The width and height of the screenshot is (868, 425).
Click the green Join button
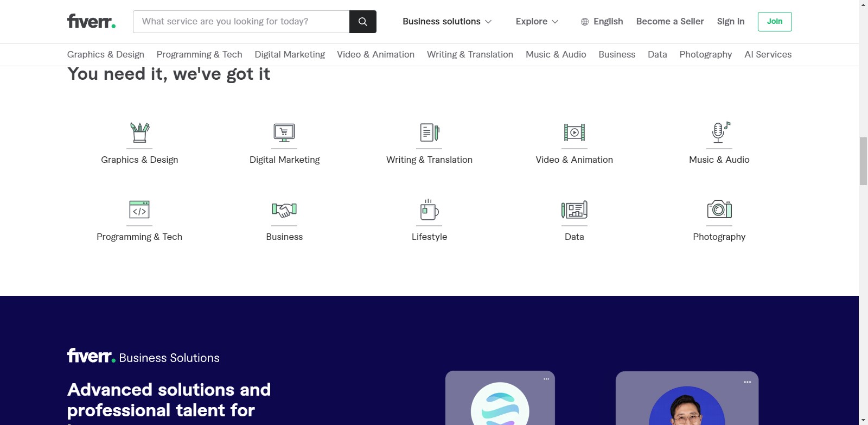click(774, 22)
